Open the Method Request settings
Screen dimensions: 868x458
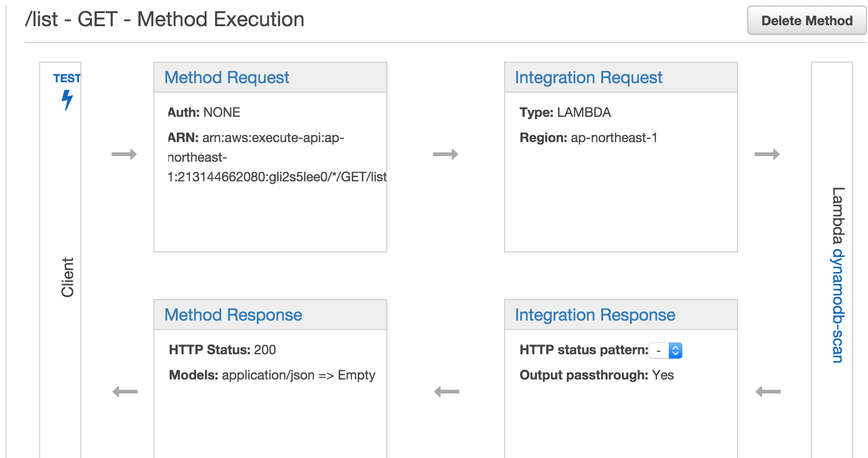tap(227, 77)
